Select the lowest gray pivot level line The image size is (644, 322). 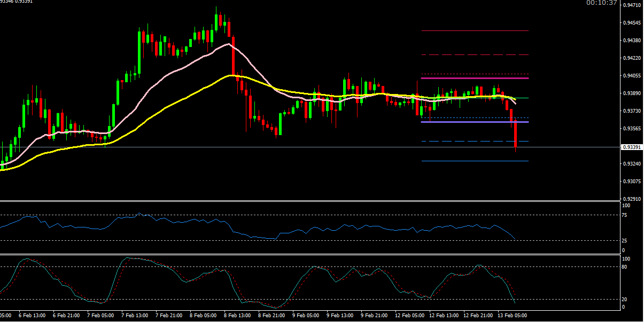(x=475, y=161)
